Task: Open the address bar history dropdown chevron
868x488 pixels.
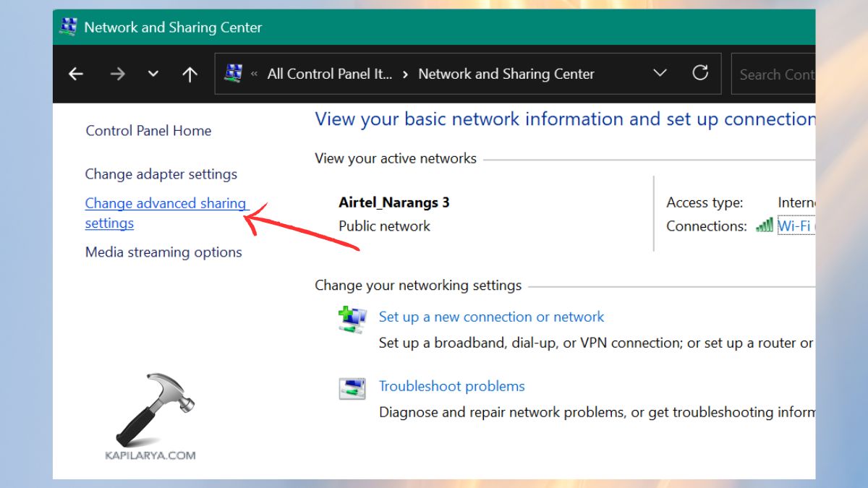Action: point(660,73)
